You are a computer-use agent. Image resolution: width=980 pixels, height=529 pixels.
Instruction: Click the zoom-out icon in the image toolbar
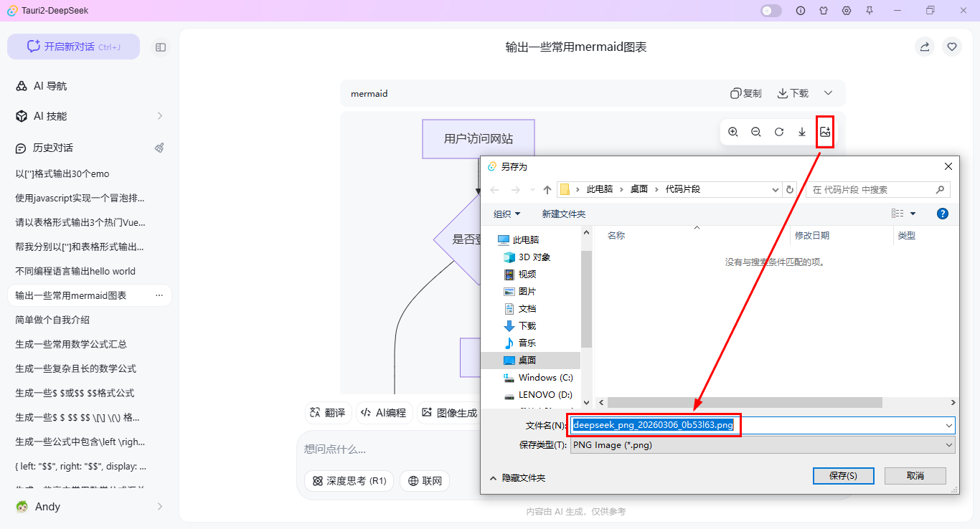click(x=756, y=131)
